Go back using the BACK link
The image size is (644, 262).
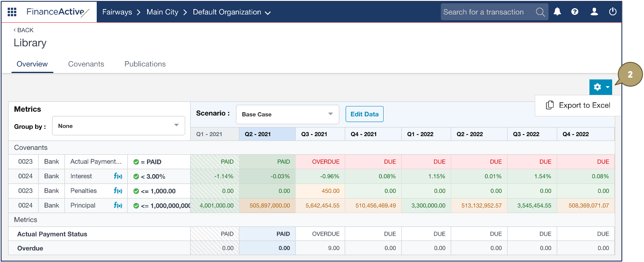(24, 30)
